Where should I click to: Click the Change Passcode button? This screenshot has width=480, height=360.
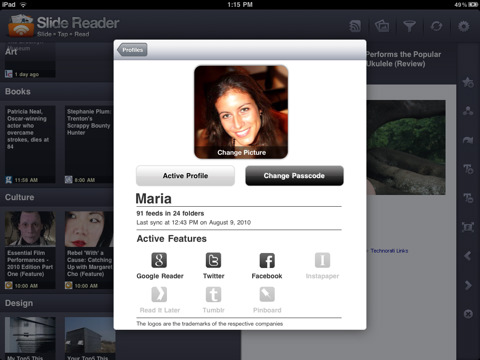(x=294, y=176)
